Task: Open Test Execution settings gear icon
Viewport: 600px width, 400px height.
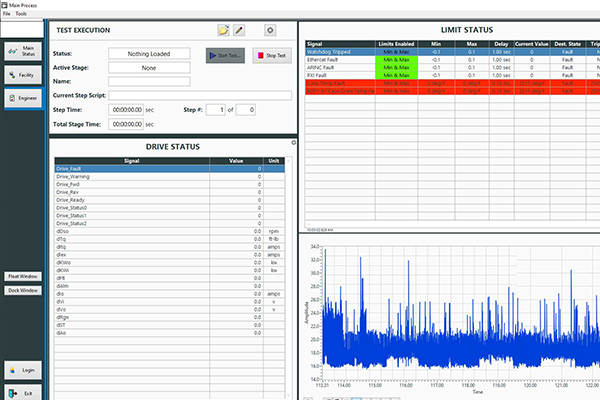Action: click(x=270, y=30)
